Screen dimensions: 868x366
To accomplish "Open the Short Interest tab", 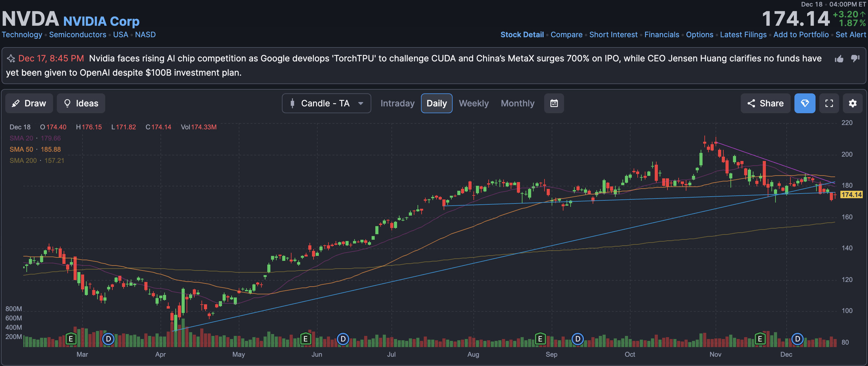I will [613, 35].
